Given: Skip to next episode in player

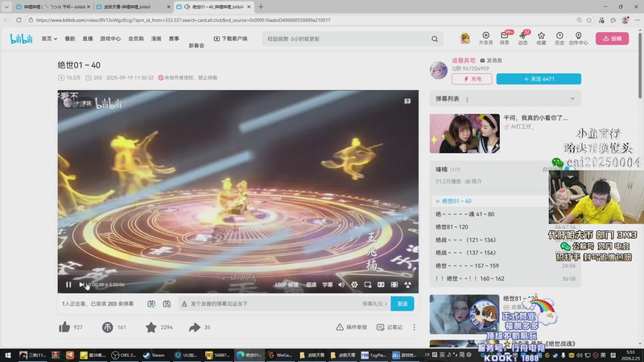Looking at the screenshot, I should (82, 285).
